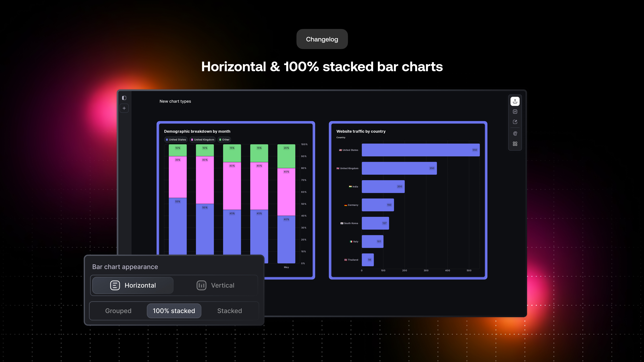Choose the 100% stacked option
Viewport: 644px width, 362px height.
point(174,311)
